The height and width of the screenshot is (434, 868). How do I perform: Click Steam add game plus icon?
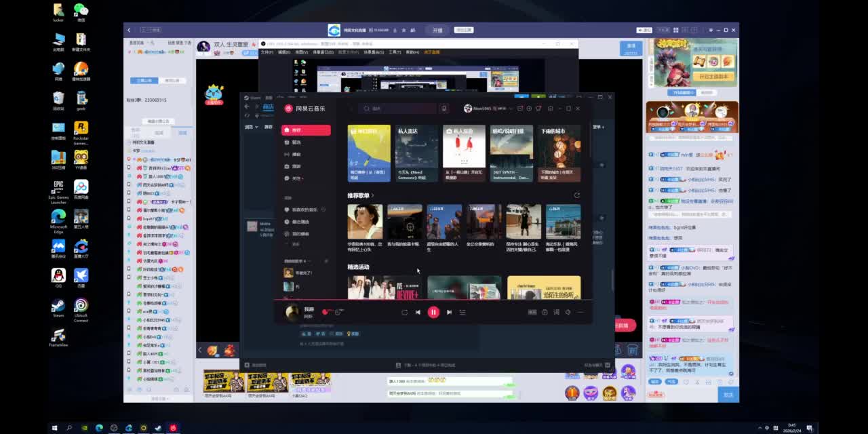pos(247,365)
